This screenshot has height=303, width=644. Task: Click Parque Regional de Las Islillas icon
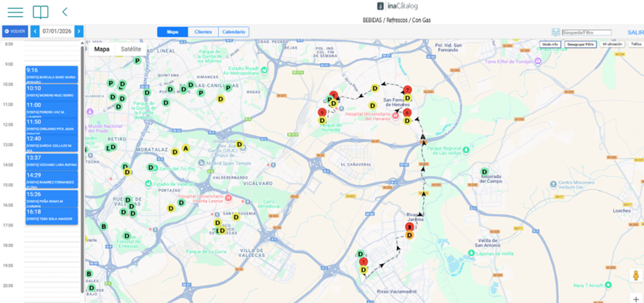click(466, 150)
